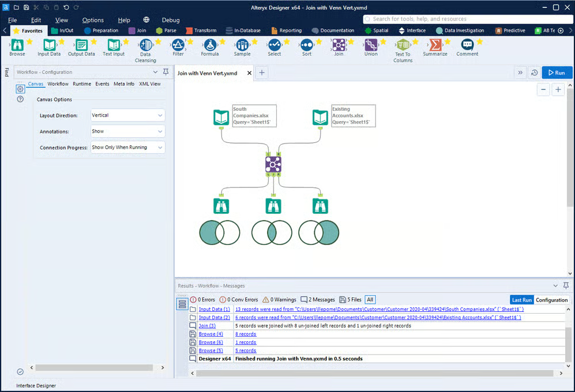This screenshot has height=392, width=575.
Task: Select the Sample tool icon
Action: tap(242, 45)
